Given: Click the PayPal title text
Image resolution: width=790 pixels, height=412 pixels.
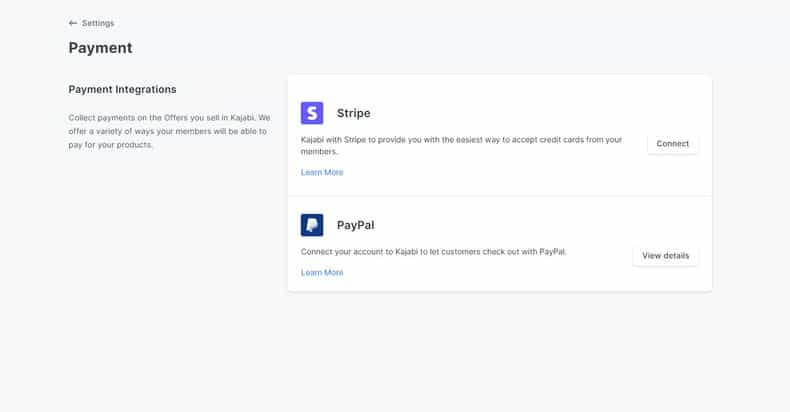Looking at the screenshot, I should [355, 225].
